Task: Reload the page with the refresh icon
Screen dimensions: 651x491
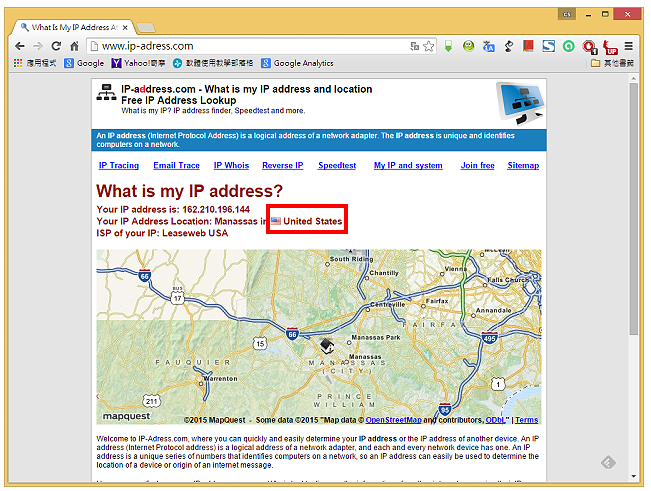Action: (x=56, y=46)
